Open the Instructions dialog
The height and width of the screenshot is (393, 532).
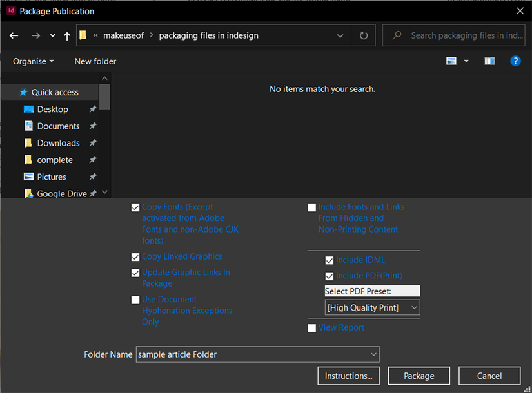point(348,376)
